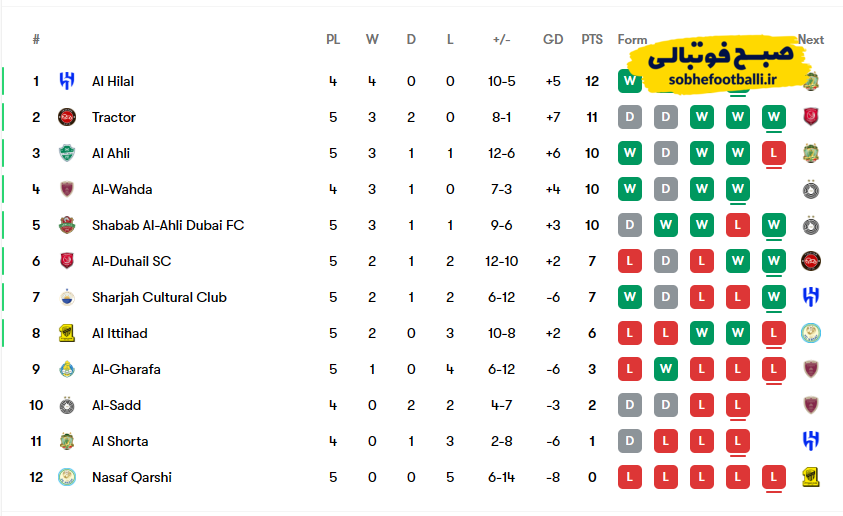This screenshot has width=843, height=516.
Task: Click Tractor's most recent form result badge
Action: pyautogui.click(x=773, y=117)
